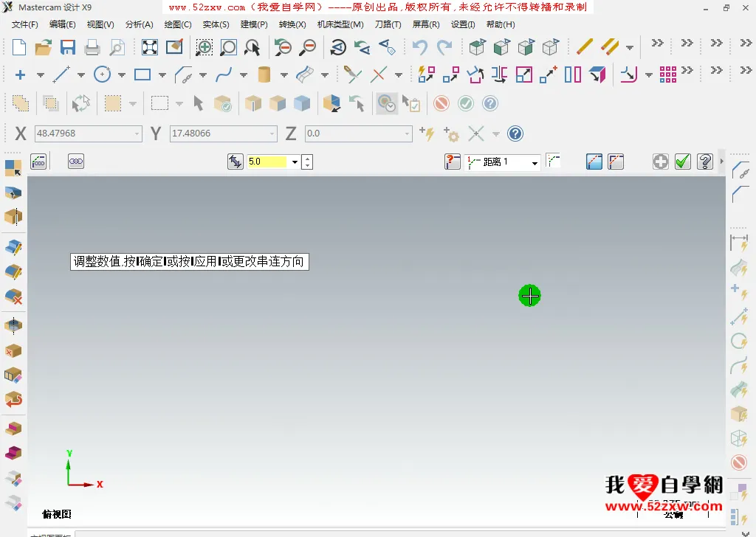The image size is (756, 537).
Task: Click the create rectangle tool
Action: (x=142, y=75)
